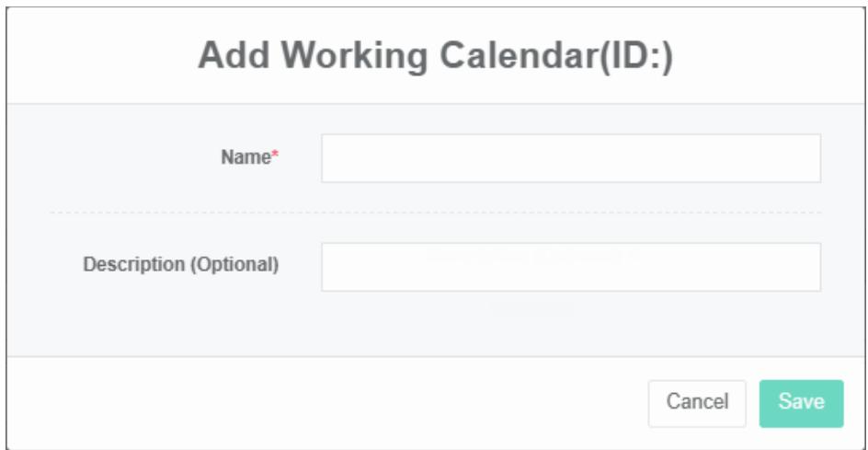Image resolution: width=868 pixels, height=450 pixels.
Task: Click the dashed divider between the fields
Action: [434, 213]
